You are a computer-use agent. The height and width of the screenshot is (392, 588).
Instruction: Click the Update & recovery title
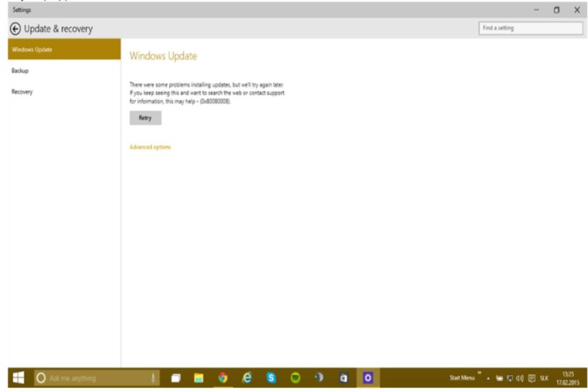[58, 29]
